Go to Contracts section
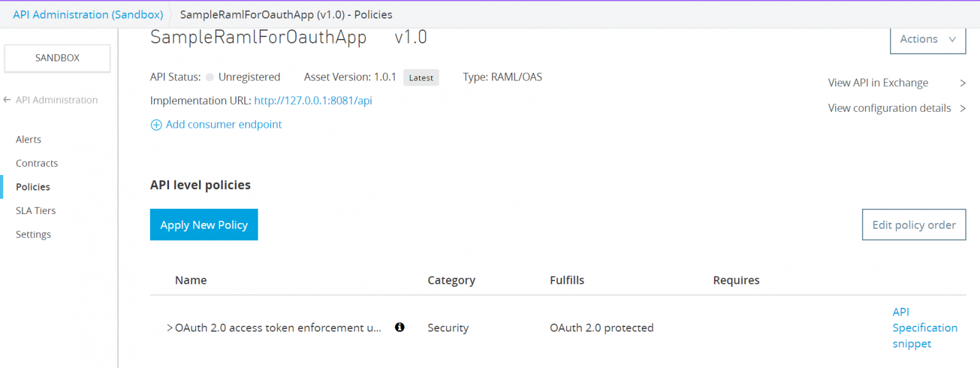Screen dimensions: 980x368 37,163
